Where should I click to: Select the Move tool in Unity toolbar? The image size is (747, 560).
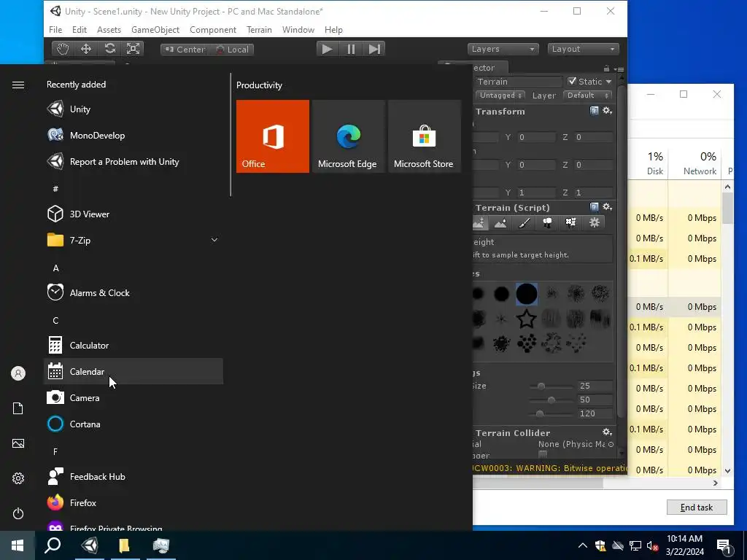(86, 49)
